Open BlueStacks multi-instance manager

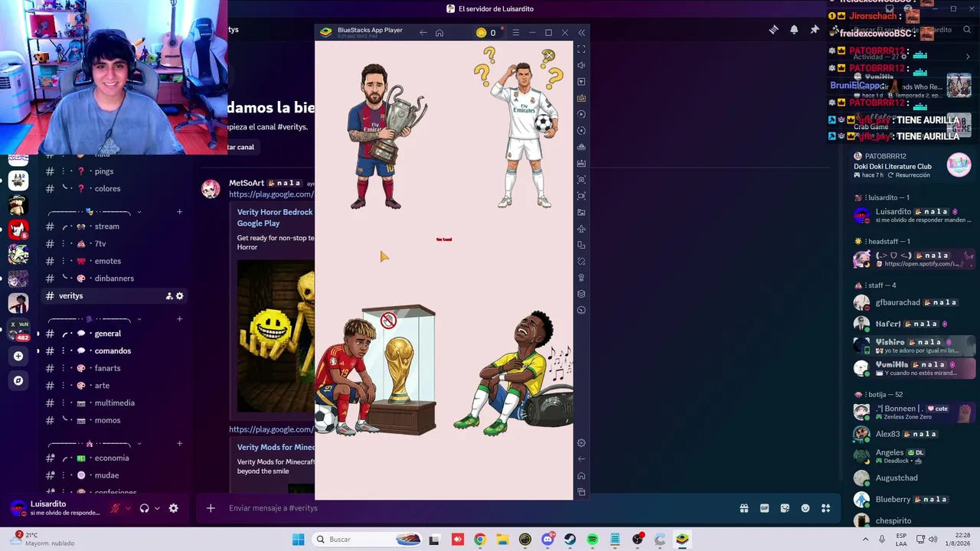581,294
